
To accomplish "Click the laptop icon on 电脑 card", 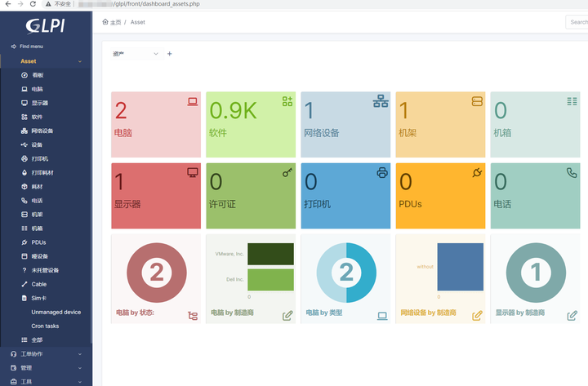I will click(x=193, y=102).
